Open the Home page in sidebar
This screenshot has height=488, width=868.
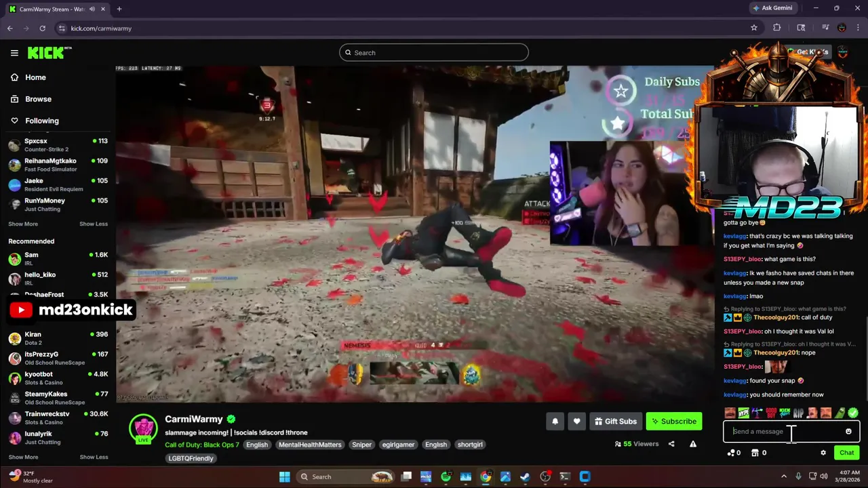tap(35, 77)
